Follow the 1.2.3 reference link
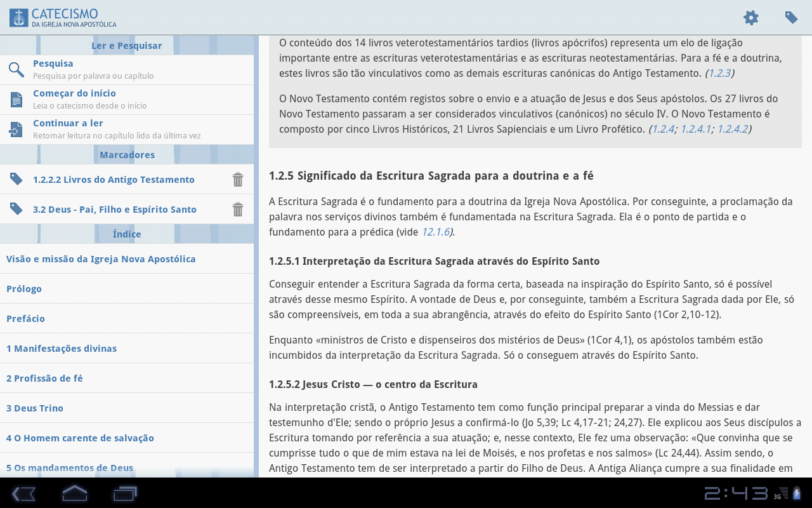Viewport: 812px width, 508px height. click(719, 73)
